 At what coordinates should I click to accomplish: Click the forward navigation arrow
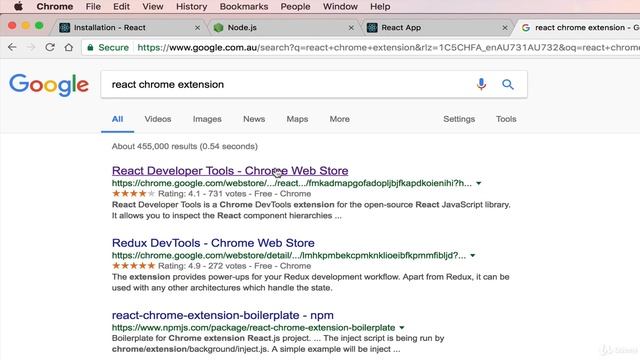[31, 47]
